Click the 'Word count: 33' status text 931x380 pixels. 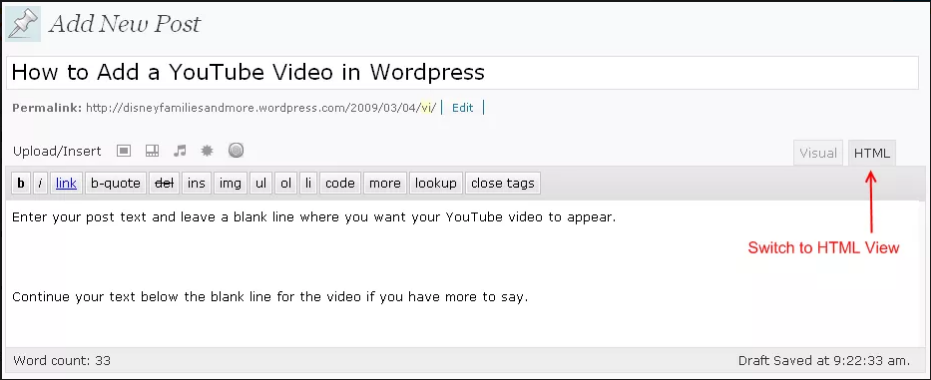pyautogui.click(x=62, y=360)
